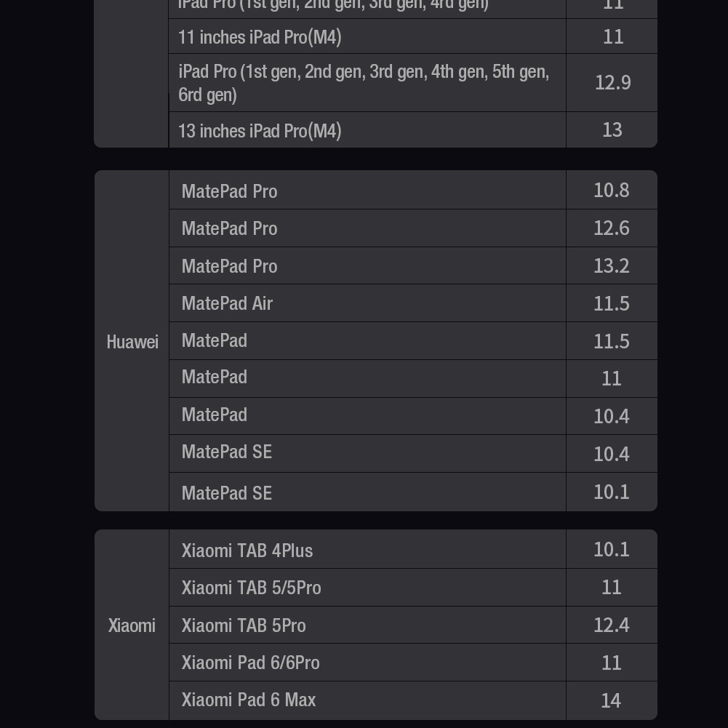Image resolution: width=728 pixels, height=728 pixels.
Task: Click the Xiaomi brand label
Action: [132, 625]
